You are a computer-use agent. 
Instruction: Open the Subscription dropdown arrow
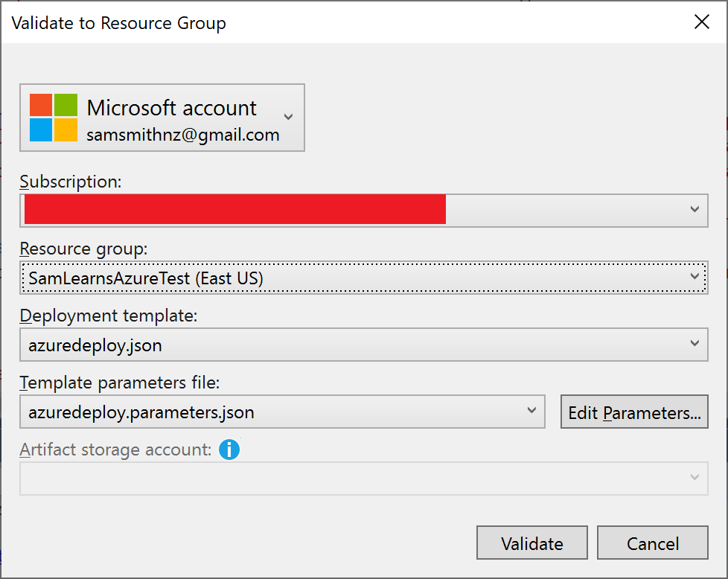point(695,210)
